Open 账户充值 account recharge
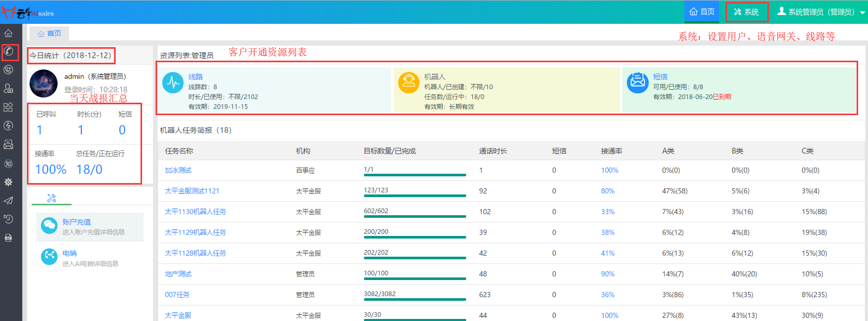This screenshot has height=321, width=868. 77,222
